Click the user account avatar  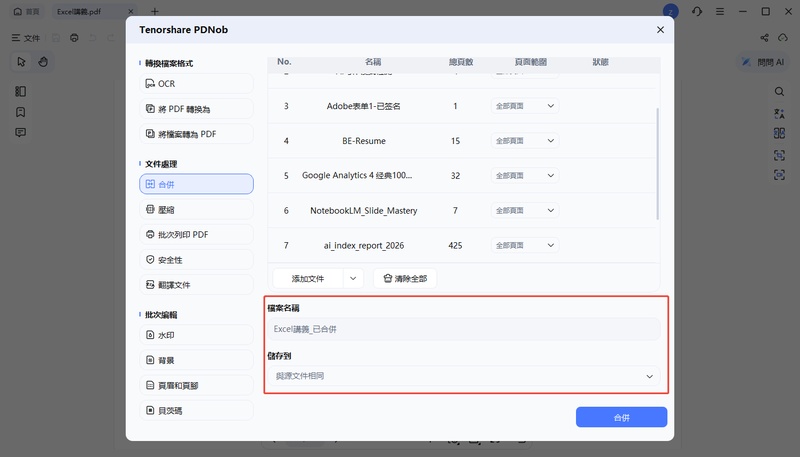click(670, 11)
